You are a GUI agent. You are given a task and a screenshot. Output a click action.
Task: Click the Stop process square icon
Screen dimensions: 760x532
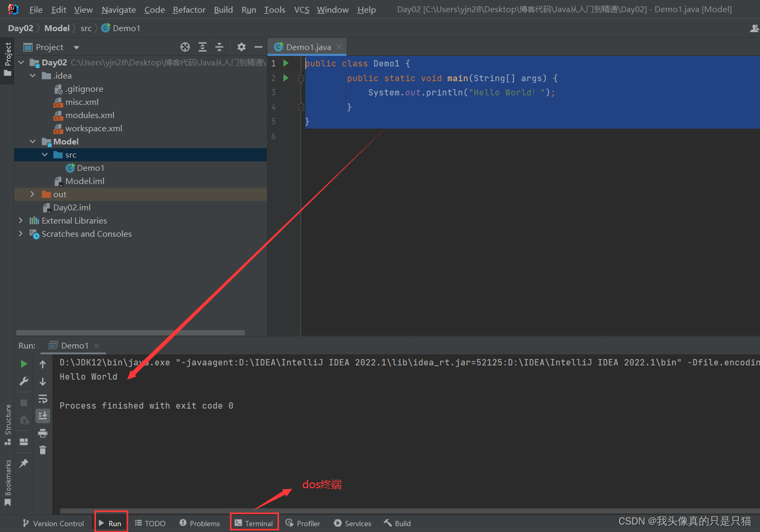[x=24, y=403]
